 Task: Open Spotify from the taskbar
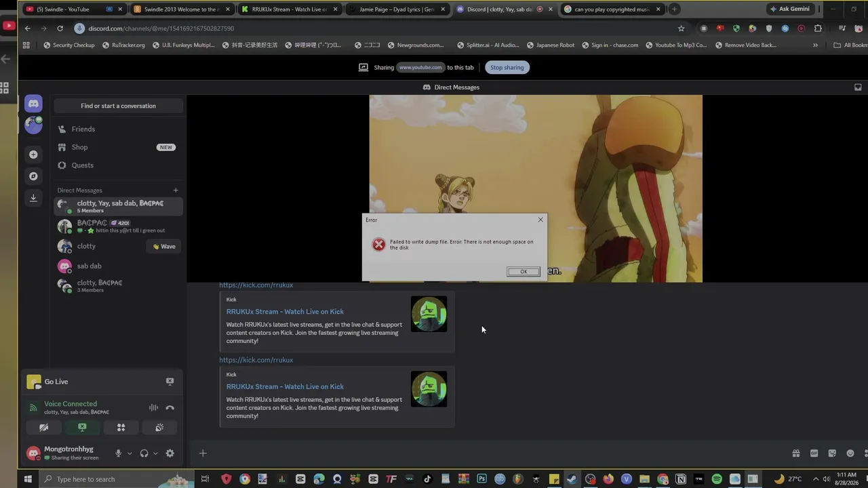pos(717,479)
